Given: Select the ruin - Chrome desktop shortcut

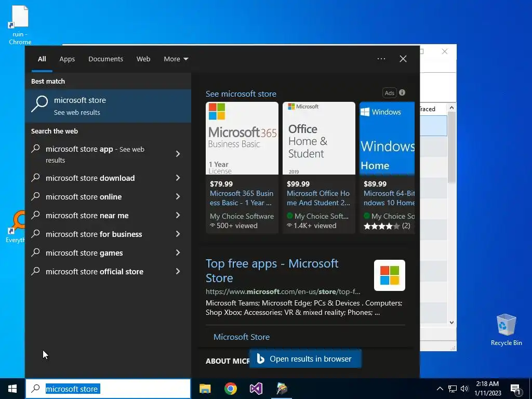Looking at the screenshot, I should click(x=20, y=25).
